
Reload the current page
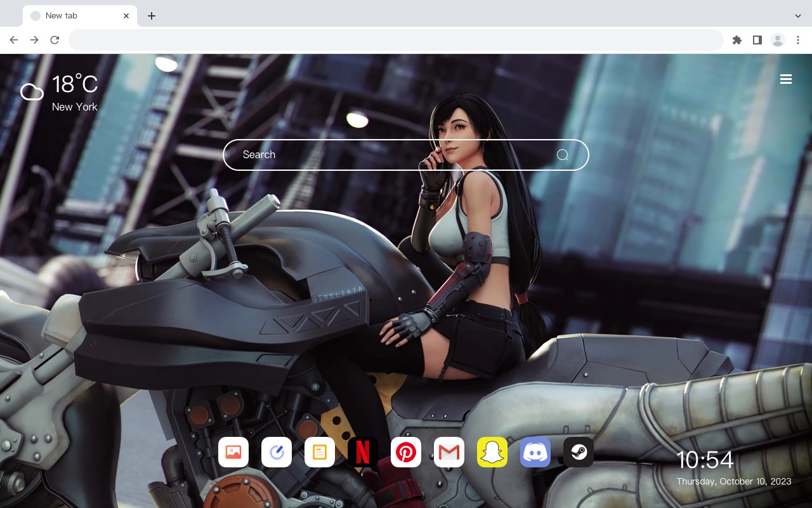click(x=55, y=40)
